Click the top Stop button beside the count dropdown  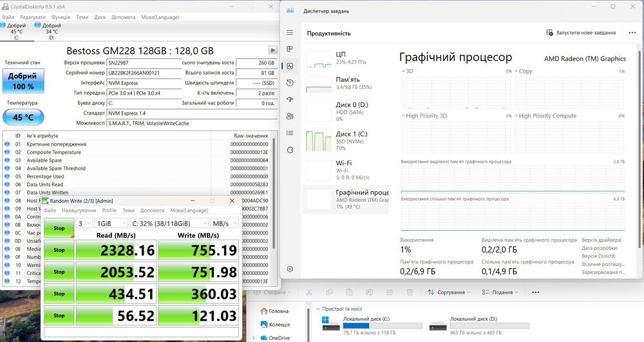tap(59, 228)
